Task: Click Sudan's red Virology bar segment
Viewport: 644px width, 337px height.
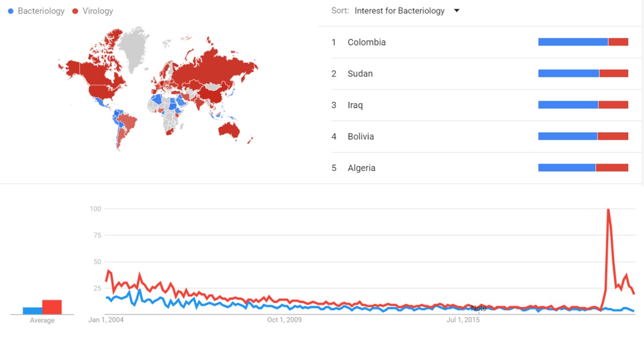Action: pyautogui.click(x=613, y=74)
